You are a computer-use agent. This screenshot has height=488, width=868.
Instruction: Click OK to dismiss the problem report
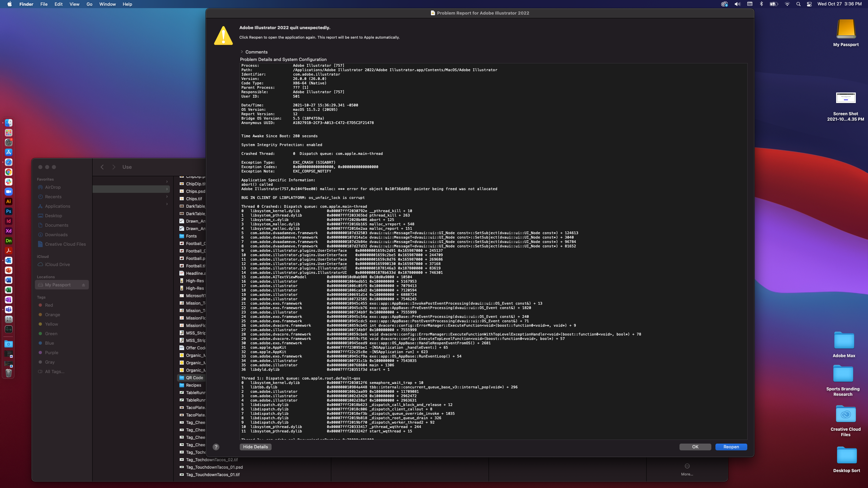coord(695,447)
